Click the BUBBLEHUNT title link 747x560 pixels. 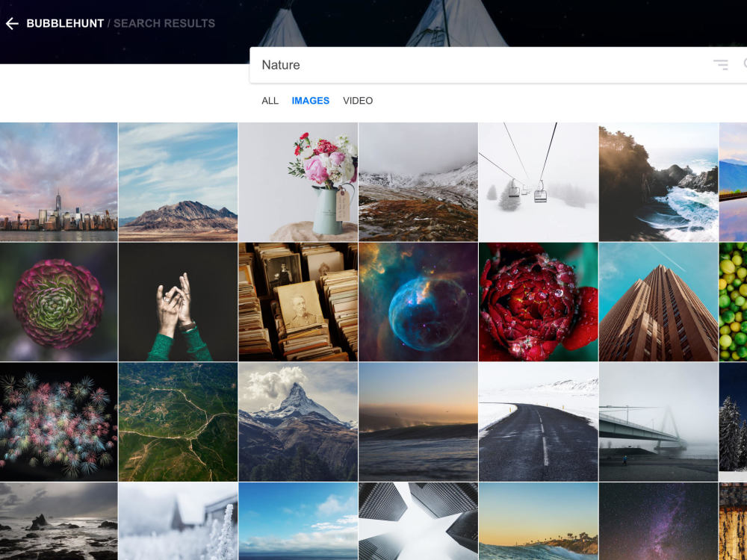65,23
